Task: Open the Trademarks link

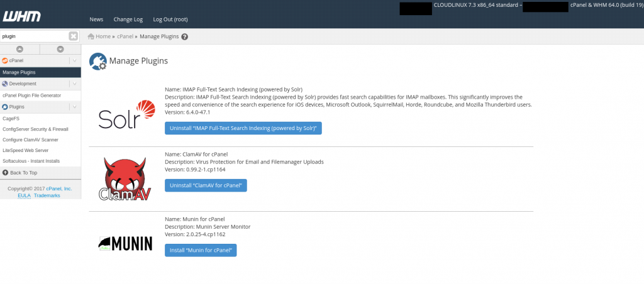Action: click(x=47, y=196)
